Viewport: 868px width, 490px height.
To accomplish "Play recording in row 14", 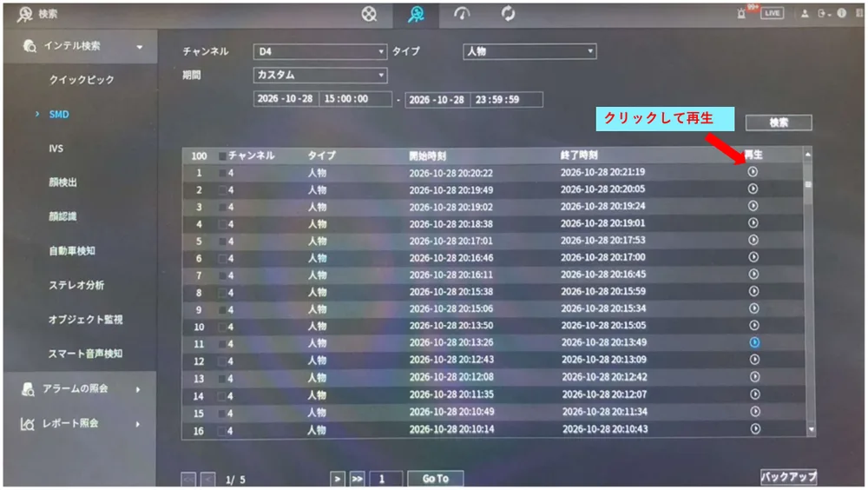I will pos(755,394).
